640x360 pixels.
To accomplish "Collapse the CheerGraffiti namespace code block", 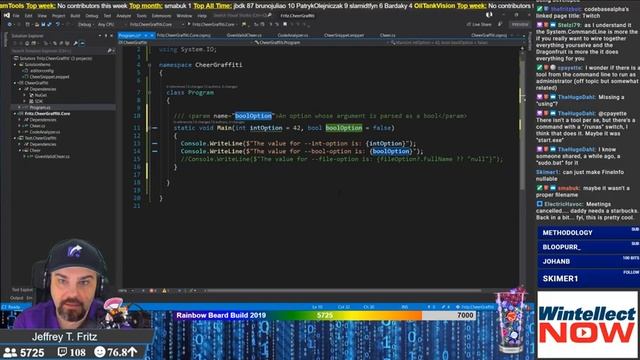I will click(150, 65).
